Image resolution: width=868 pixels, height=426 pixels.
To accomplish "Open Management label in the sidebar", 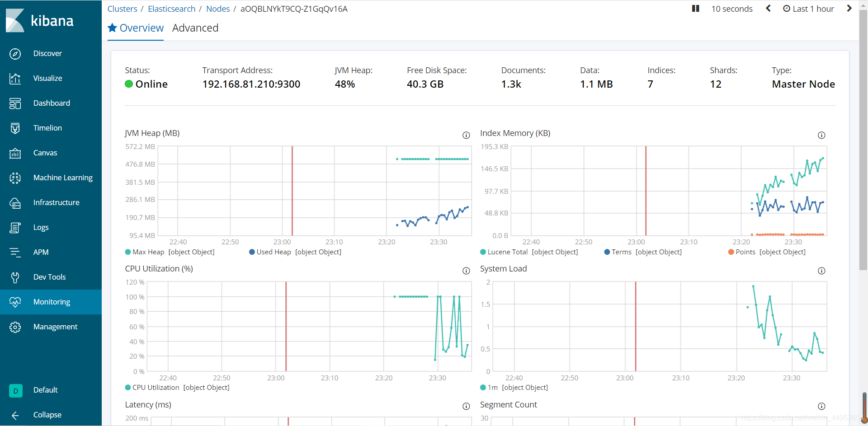I will click(55, 327).
